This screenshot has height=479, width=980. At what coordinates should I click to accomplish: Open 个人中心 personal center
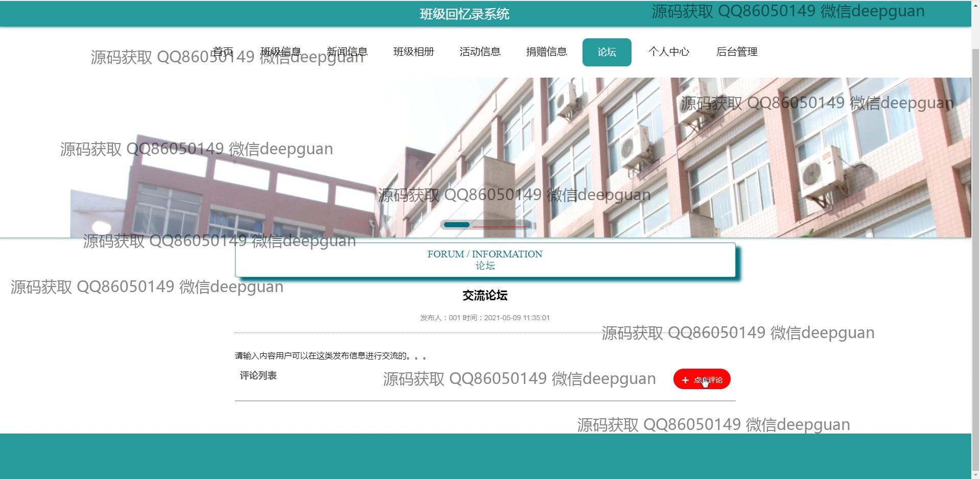(x=669, y=52)
